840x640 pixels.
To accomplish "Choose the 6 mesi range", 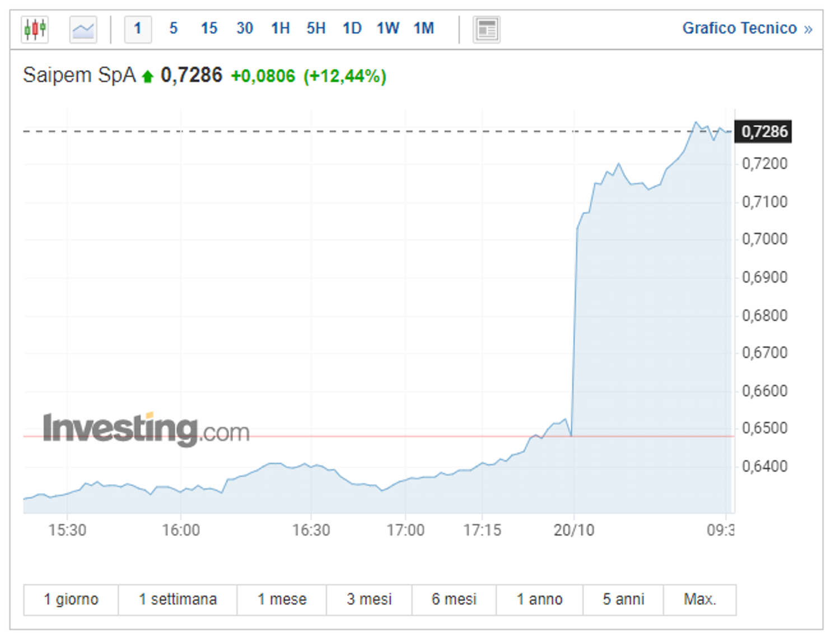I will pos(454,600).
